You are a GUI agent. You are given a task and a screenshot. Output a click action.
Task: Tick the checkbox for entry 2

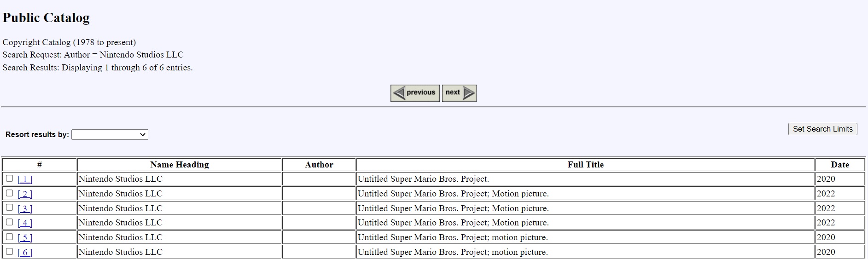(10, 193)
